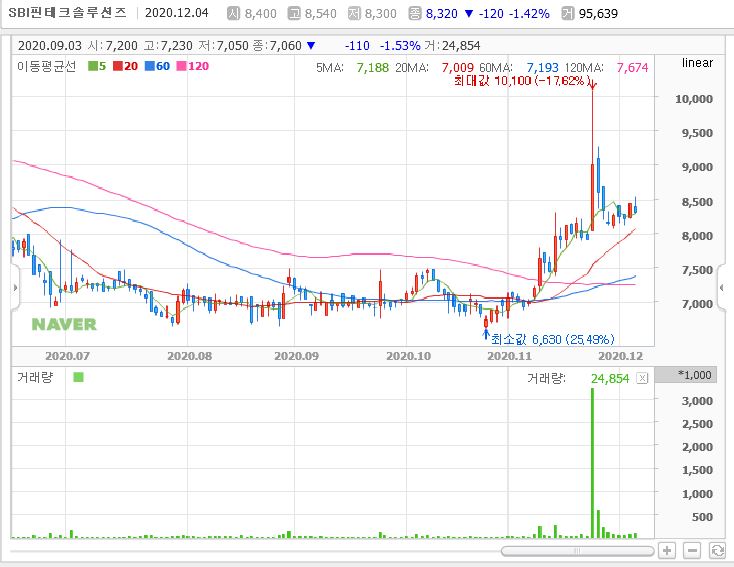Click the 2020.11 date axis label
The width and height of the screenshot is (734, 567).
click(x=510, y=356)
